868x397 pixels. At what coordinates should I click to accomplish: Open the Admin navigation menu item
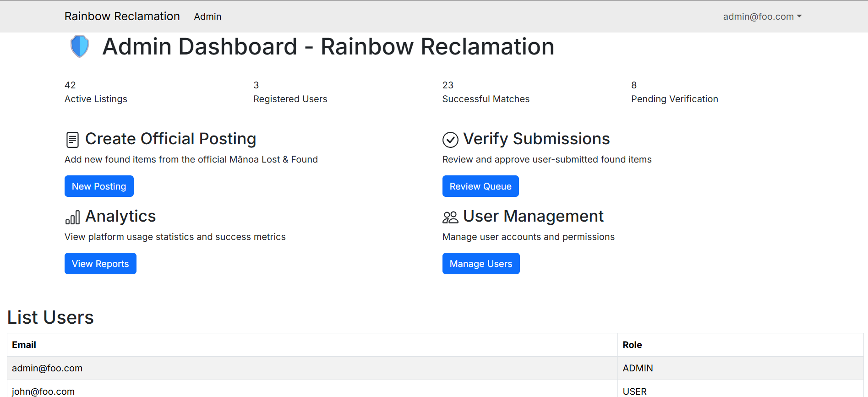pos(207,16)
